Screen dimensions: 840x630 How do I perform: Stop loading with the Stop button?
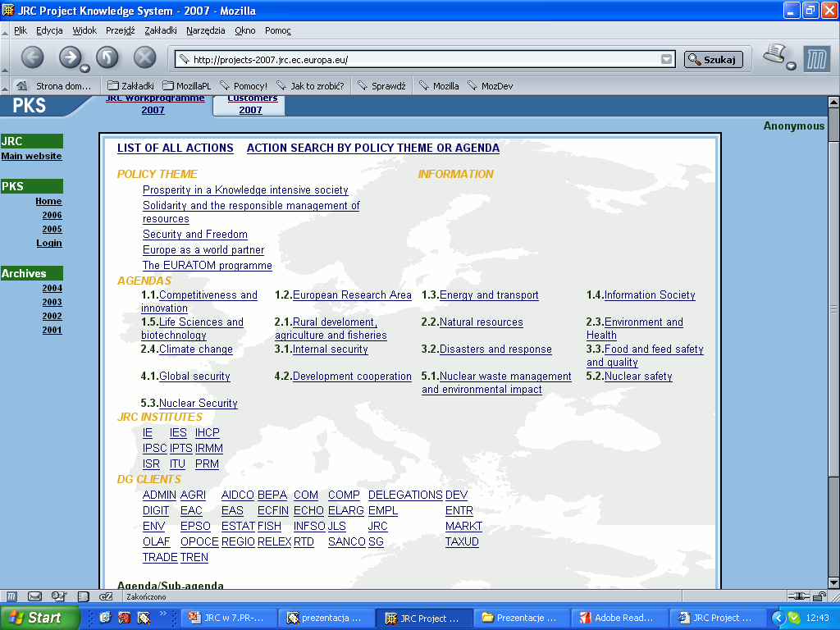[144, 57]
